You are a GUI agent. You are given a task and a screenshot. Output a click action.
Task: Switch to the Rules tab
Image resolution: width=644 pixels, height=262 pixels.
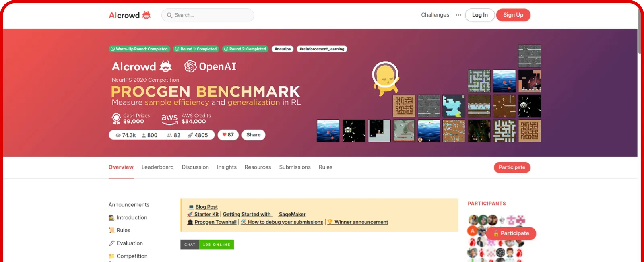tap(326, 167)
